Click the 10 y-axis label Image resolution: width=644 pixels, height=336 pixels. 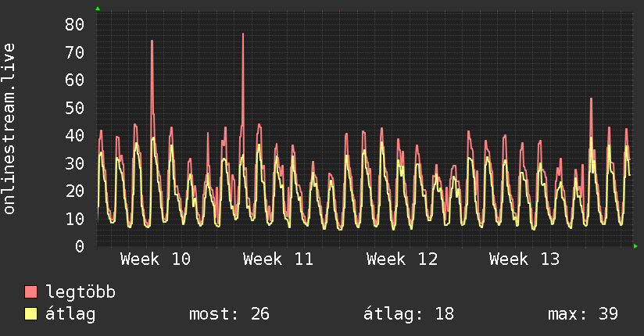pos(74,219)
